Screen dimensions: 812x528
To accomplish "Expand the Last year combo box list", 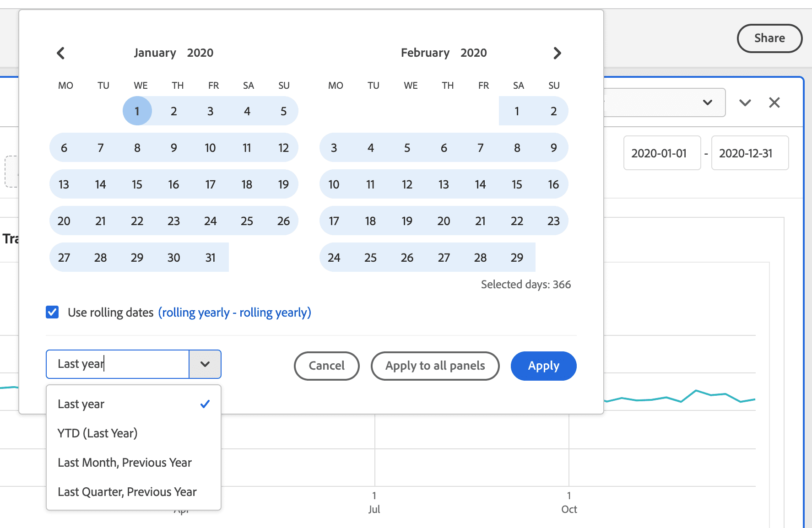I will pos(205,364).
